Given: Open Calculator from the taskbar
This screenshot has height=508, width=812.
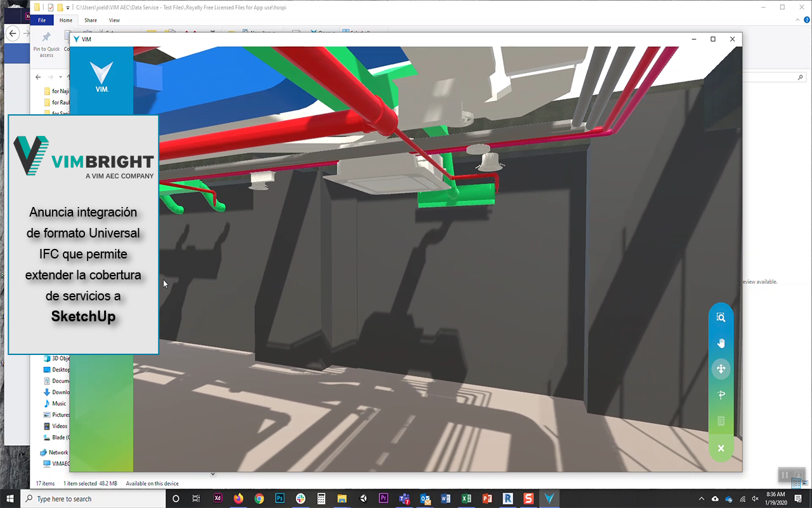Looking at the screenshot, I should tap(321, 498).
